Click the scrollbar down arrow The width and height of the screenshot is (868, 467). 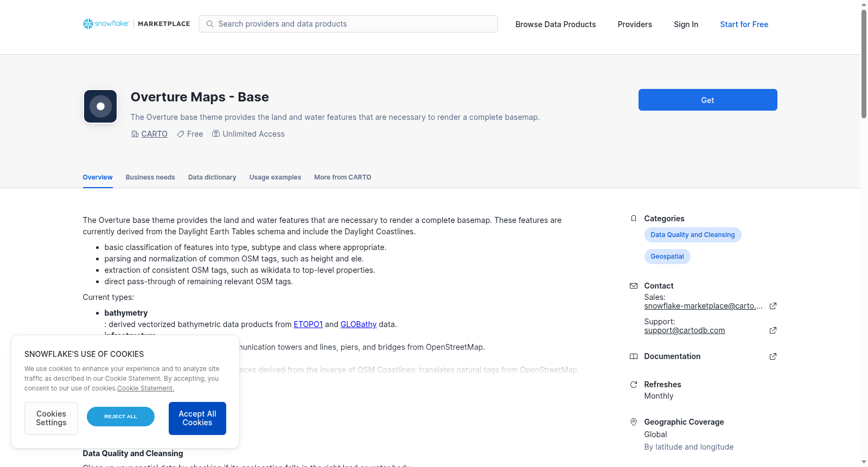(864, 462)
